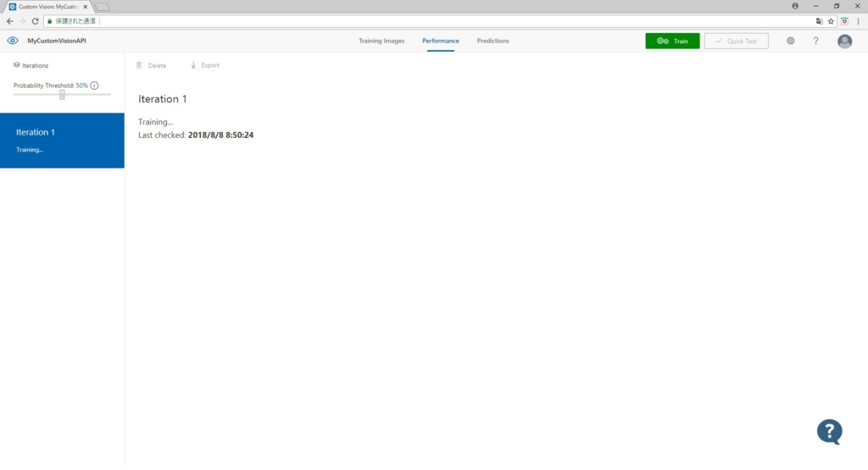Select the Performance tab
This screenshot has height=470, width=868.
[x=441, y=41]
